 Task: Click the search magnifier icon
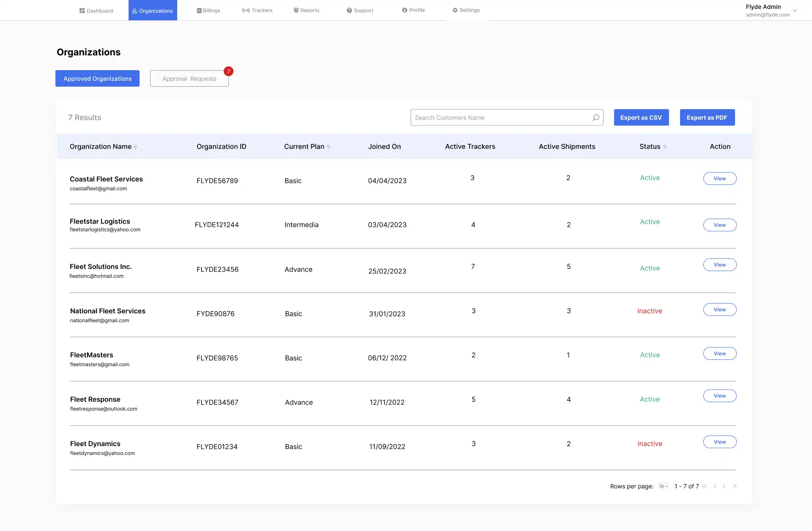pyautogui.click(x=595, y=118)
